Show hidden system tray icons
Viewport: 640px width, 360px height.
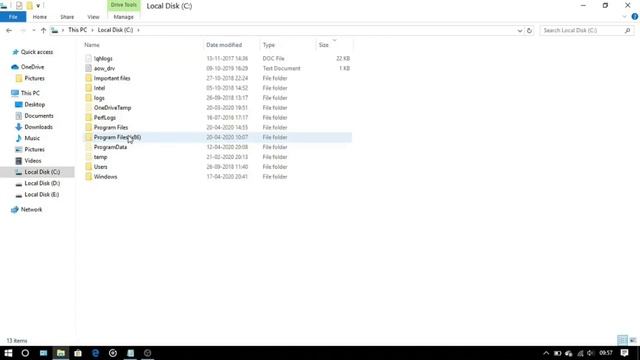(546, 353)
